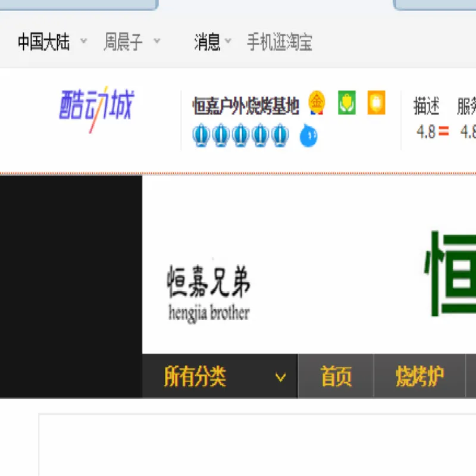This screenshot has height=476, width=476.
Task: Click the first blue crown rating icon
Action: [x=201, y=135]
